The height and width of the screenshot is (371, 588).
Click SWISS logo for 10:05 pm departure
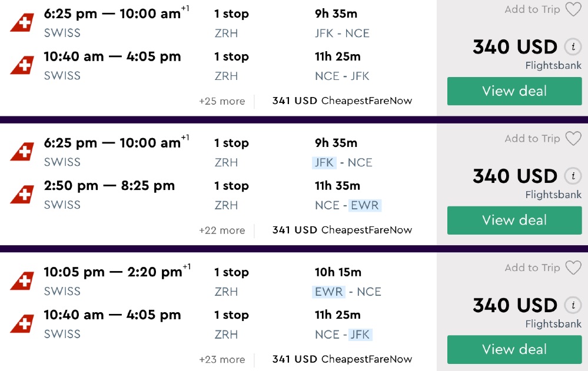pos(22,281)
